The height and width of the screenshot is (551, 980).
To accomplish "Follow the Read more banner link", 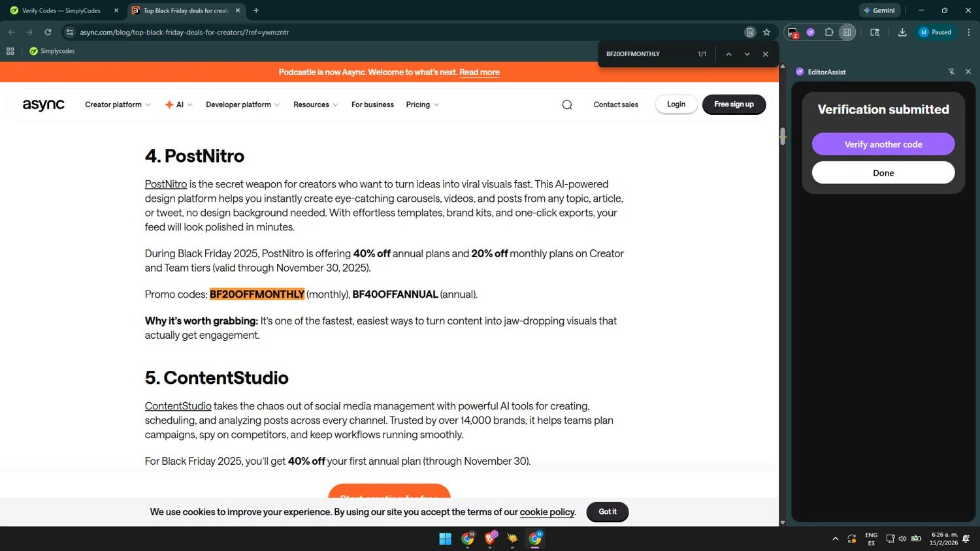I will [480, 72].
